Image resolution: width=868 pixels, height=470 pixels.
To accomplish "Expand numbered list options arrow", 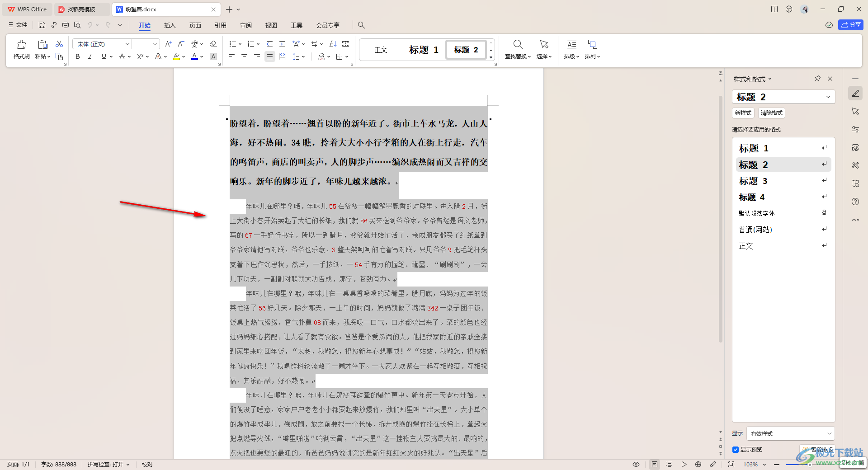I will (258, 44).
